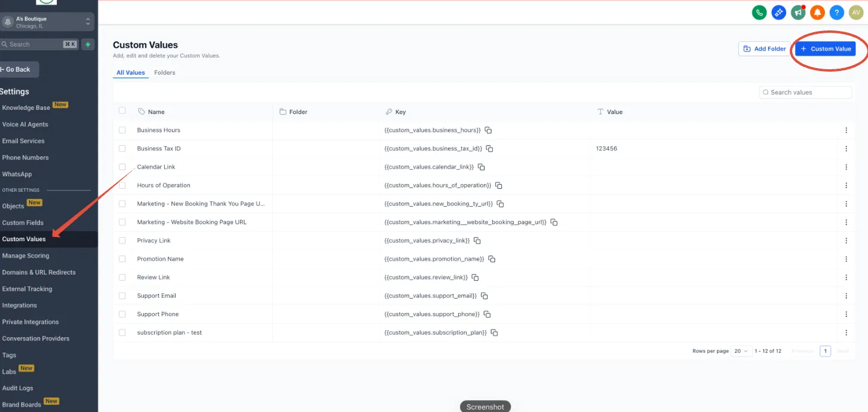This screenshot has height=412, width=868.
Task: Open the rows per page dropdown
Action: (741, 351)
